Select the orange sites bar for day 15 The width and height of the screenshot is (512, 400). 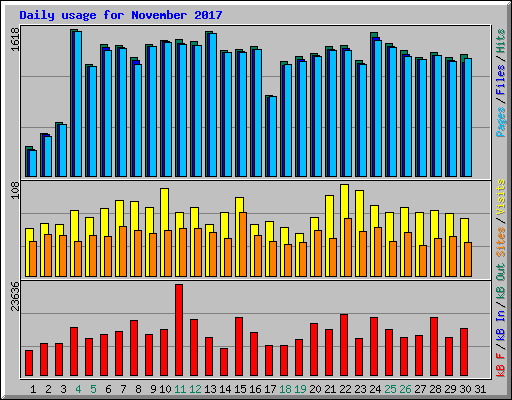243,244
